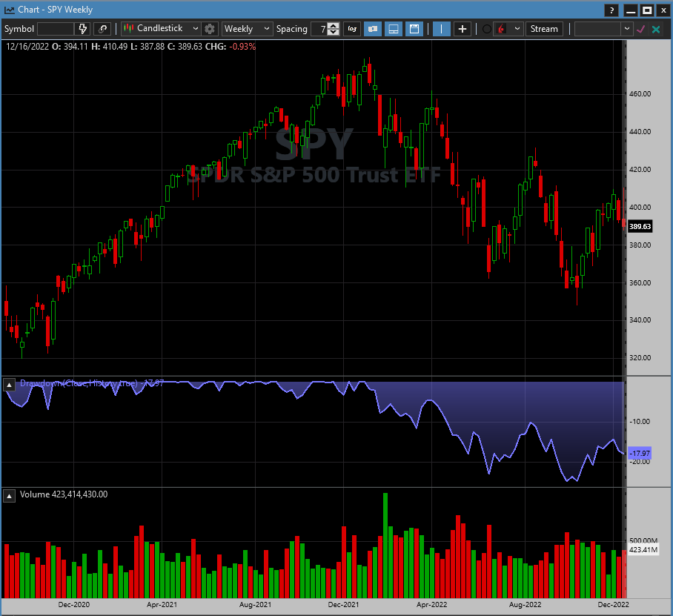673x616 pixels.
Task: Open the red streaming provider dropdown
Action: (508, 29)
